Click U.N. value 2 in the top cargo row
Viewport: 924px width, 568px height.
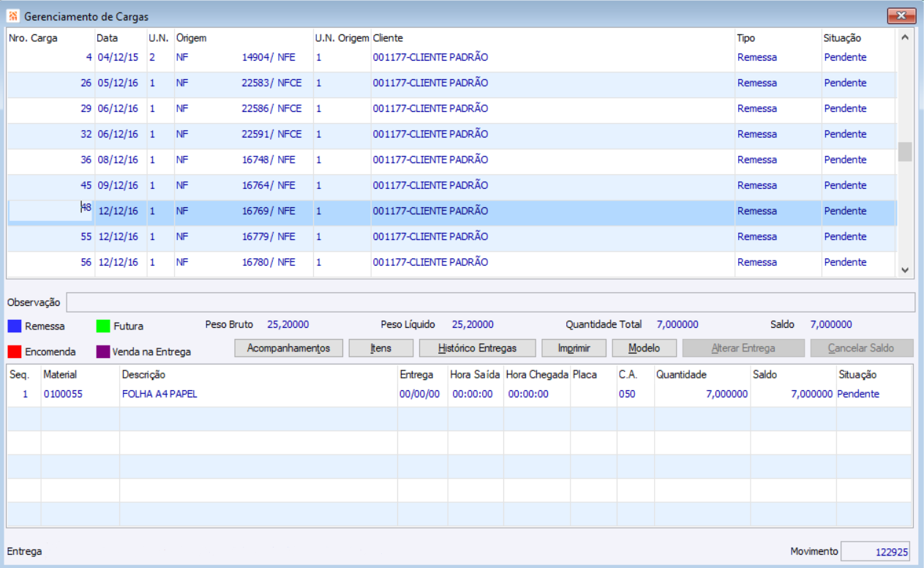152,57
